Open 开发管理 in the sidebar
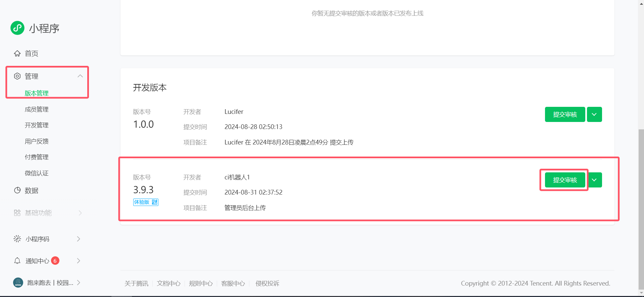Screen dimensions: 644x297 click(x=37, y=125)
